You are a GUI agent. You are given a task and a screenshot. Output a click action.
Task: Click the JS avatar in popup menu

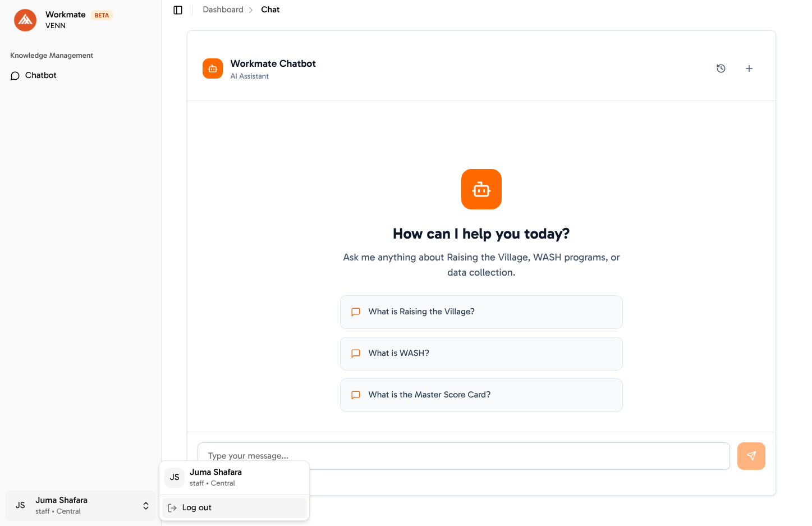[x=175, y=477]
